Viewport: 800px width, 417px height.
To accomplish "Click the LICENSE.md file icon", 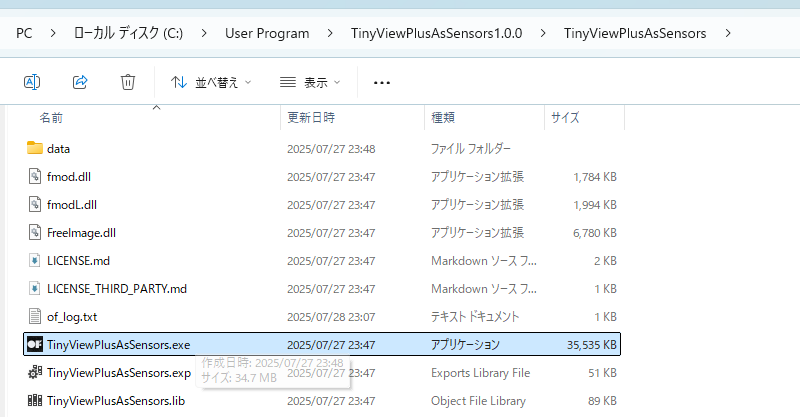I will pyautogui.click(x=34, y=261).
